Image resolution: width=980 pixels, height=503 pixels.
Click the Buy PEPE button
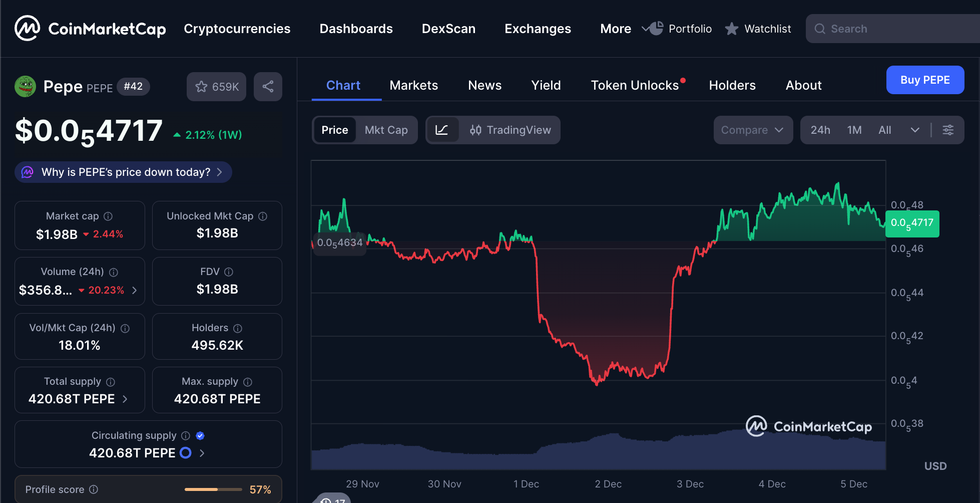(924, 80)
